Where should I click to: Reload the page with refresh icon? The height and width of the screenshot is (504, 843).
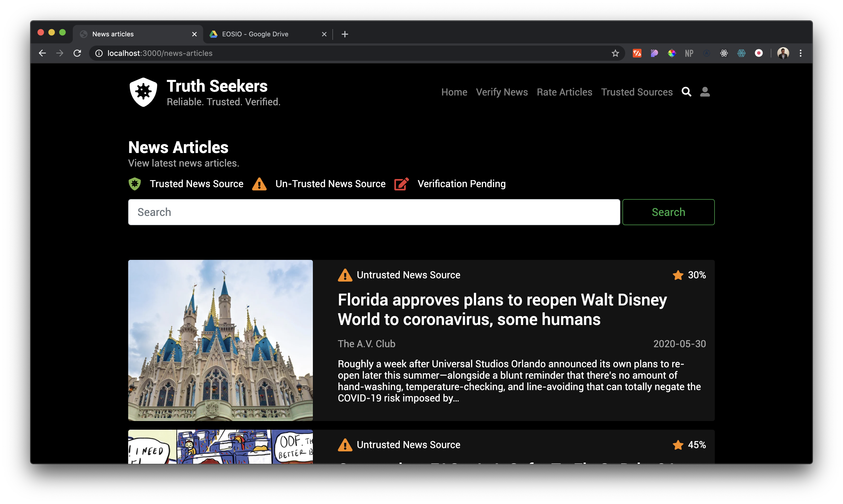coord(77,53)
